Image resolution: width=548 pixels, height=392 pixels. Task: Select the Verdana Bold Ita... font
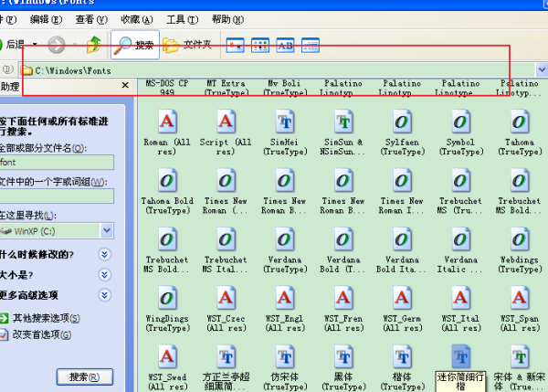(402, 250)
